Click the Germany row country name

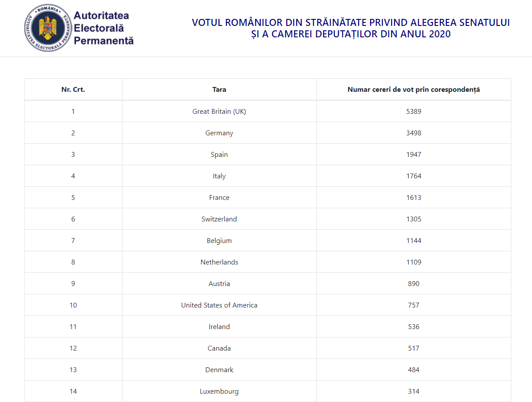tap(219, 133)
